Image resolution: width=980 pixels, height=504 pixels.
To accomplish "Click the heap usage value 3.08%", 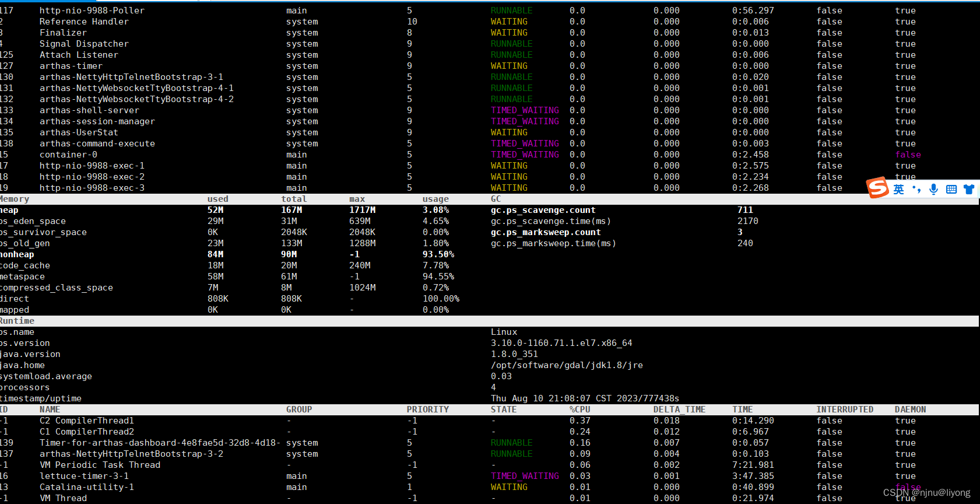I will (x=435, y=210).
